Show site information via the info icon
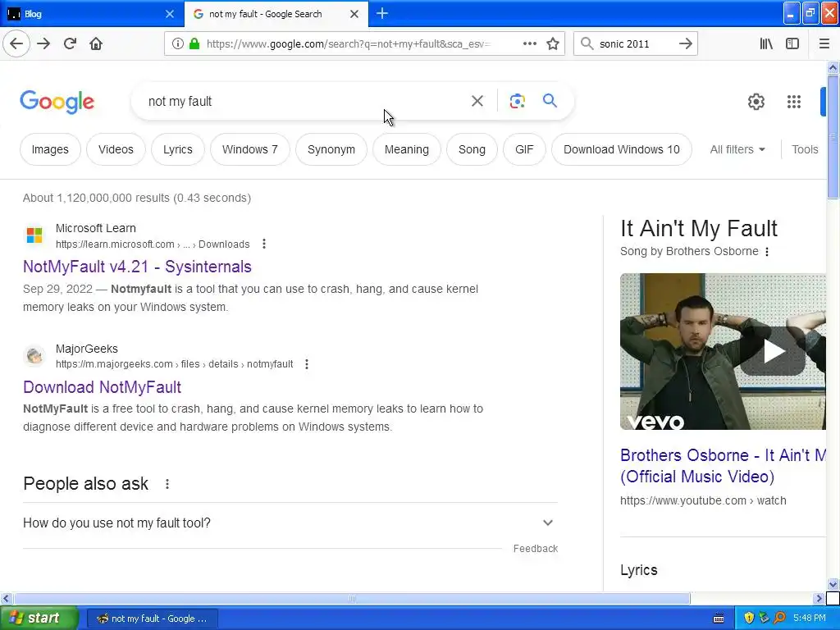 click(178, 43)
